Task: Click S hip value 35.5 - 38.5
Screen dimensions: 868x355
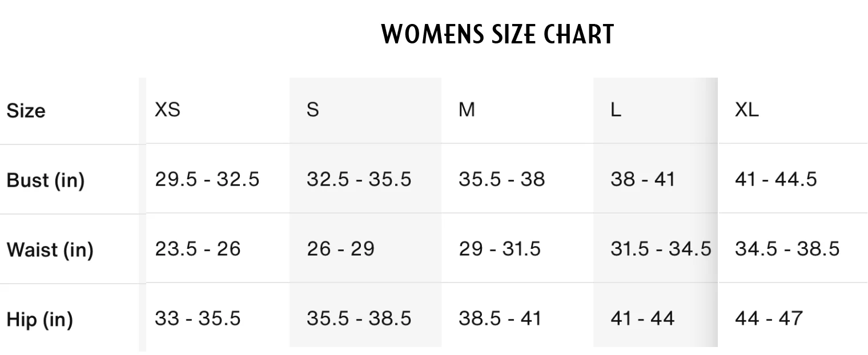Action: pos(359,318)
